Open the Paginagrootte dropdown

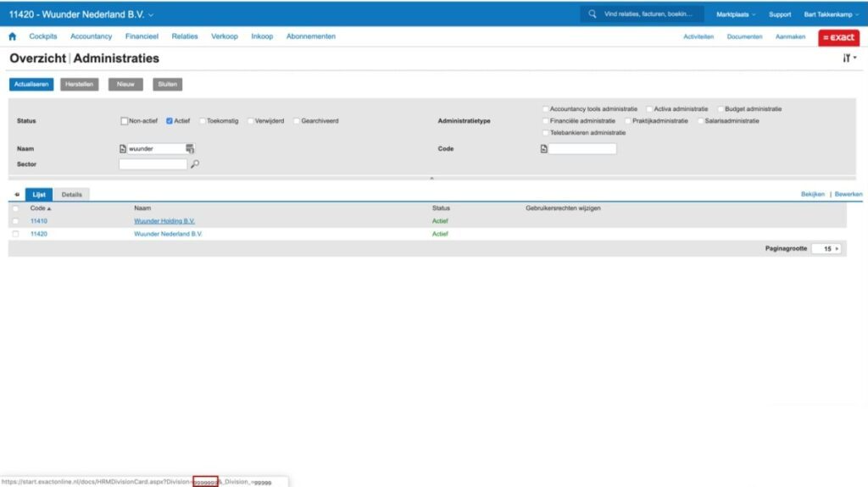[826, 249]
